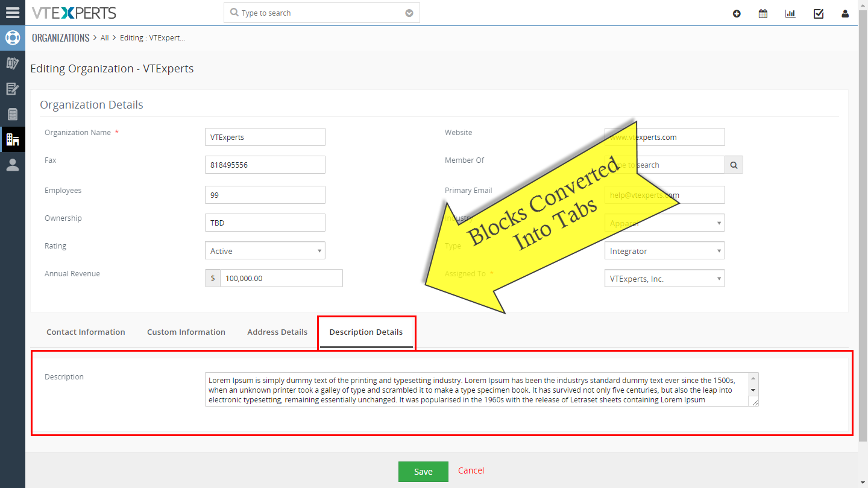868x488 pixels.
Task: Click the Employees input field
Action: 265,195
